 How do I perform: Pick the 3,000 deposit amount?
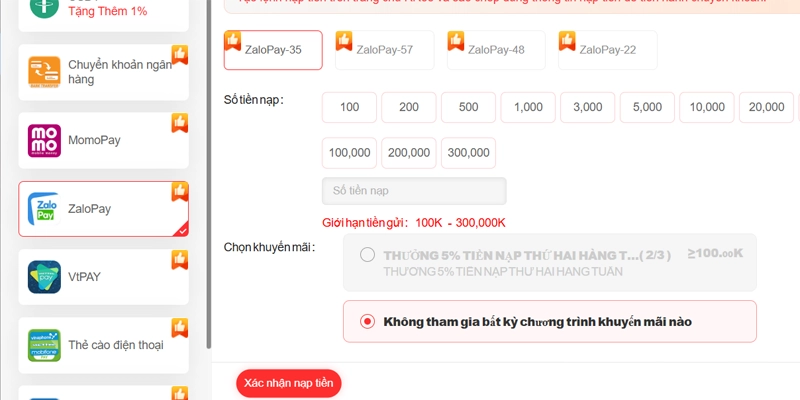click(x=588, y=107)
